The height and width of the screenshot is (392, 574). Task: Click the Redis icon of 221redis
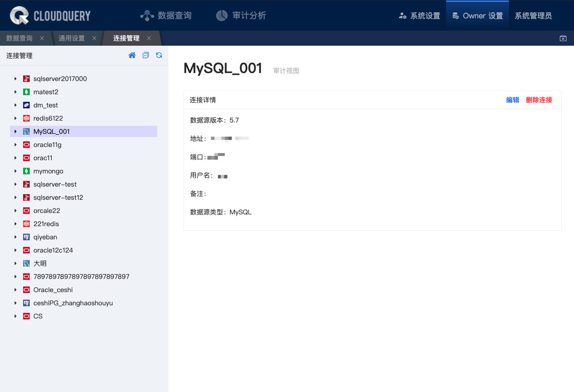tap(26, 224)
